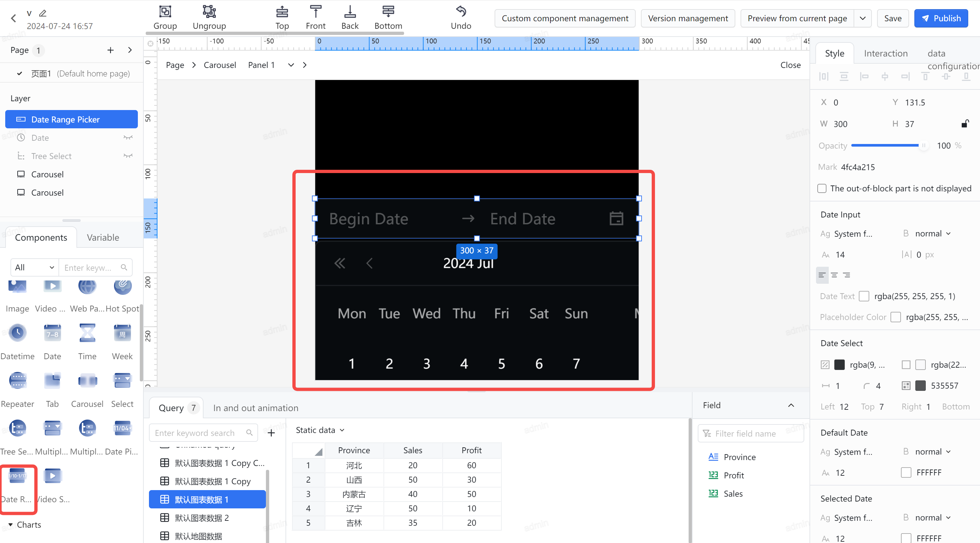Show the hidden Date layer
This screenshot has width=980, height=543.
128,138
